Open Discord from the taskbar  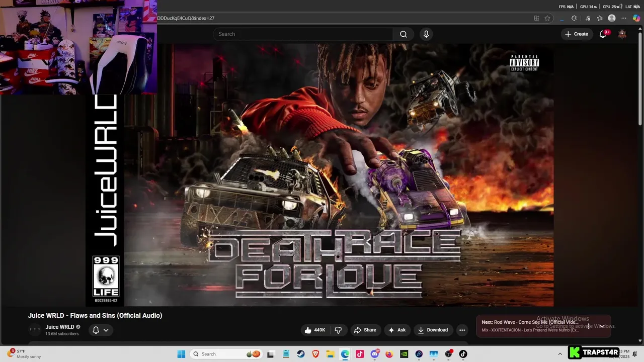[375, 354]
